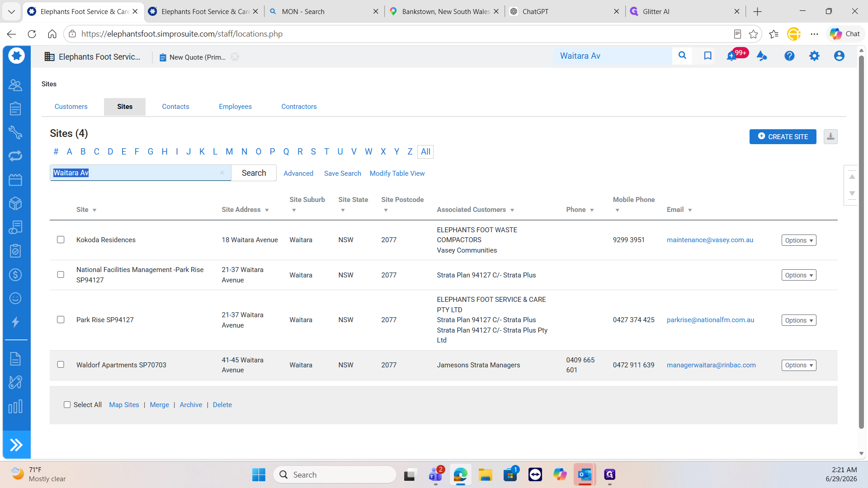The width and height of the screenshot is (868, 488).
Task: Open the Schedule calendar sidebar icon
Action: [15, 180]
